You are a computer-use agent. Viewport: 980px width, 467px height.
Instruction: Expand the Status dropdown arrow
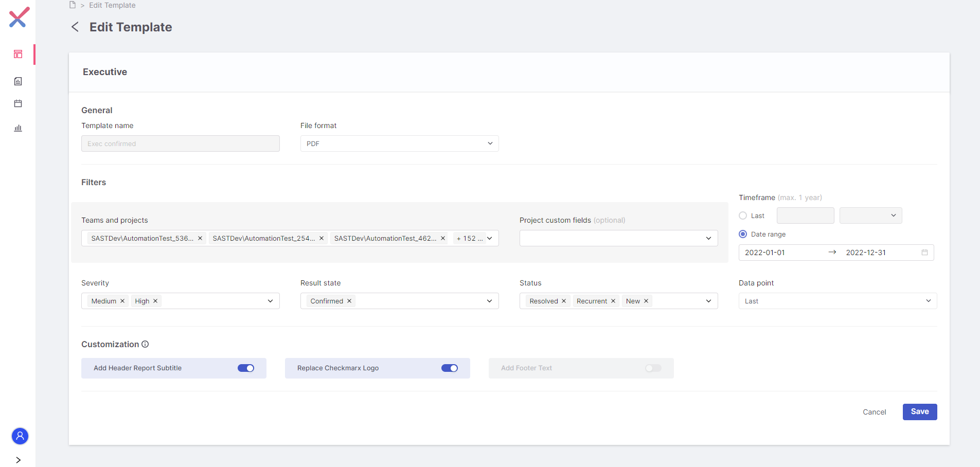pos(709,301)
